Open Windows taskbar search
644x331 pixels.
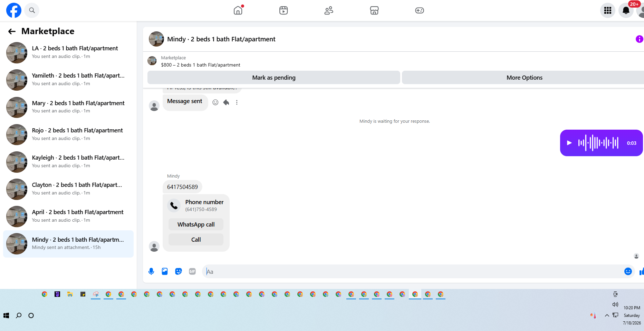(19, 315)
